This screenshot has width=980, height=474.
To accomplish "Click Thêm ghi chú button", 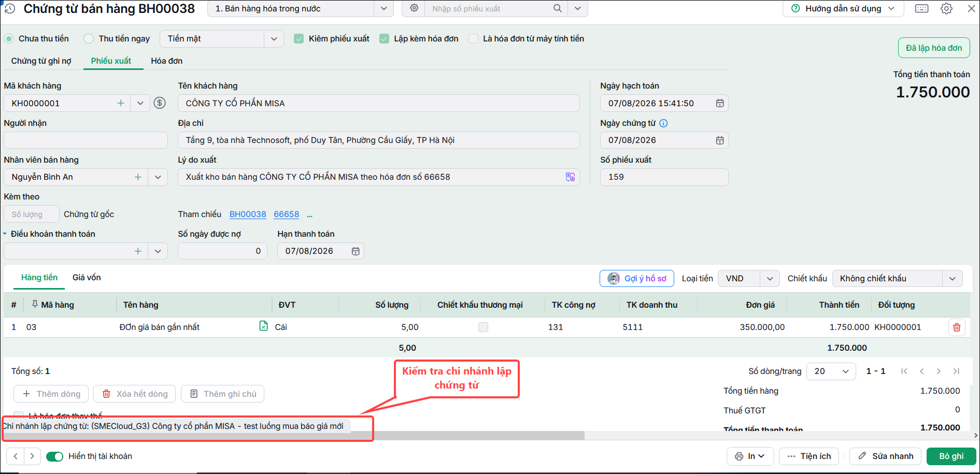I will point(223,394).
